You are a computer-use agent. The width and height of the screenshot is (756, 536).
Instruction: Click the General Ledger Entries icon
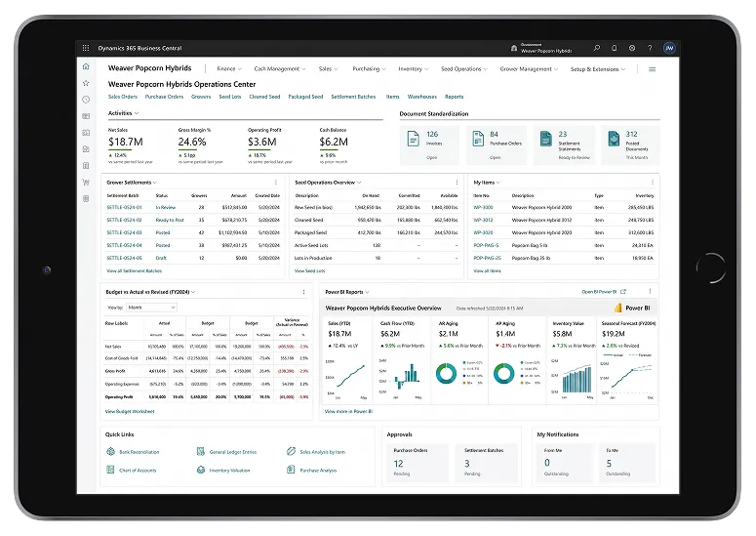pos(201,452)
